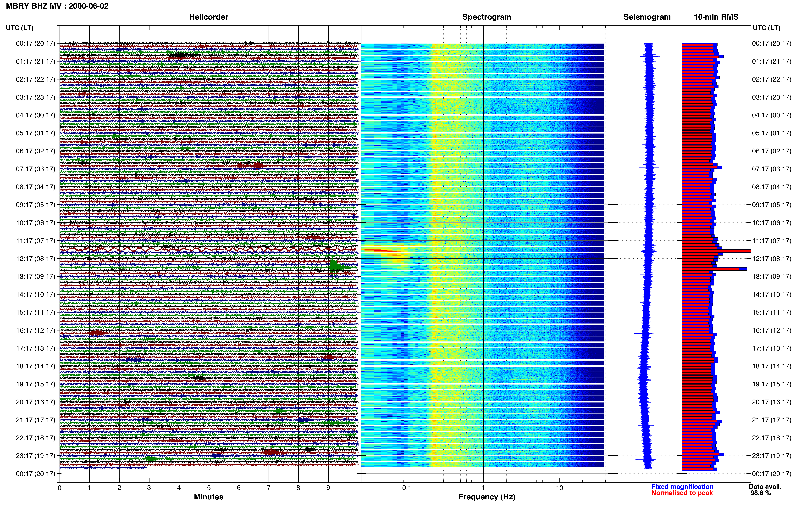Click the left 15:17 (11:17) time label
812x508 pixels.
tap(36, 313)
